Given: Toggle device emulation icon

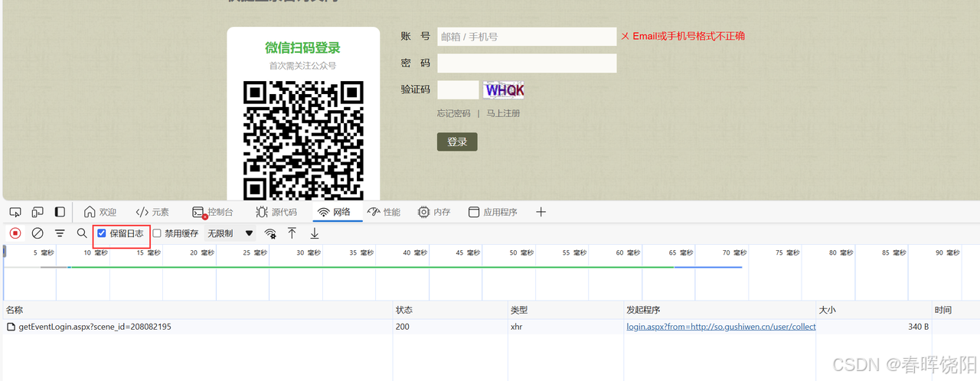Looking at the screenshot, I should click(38, 212).
